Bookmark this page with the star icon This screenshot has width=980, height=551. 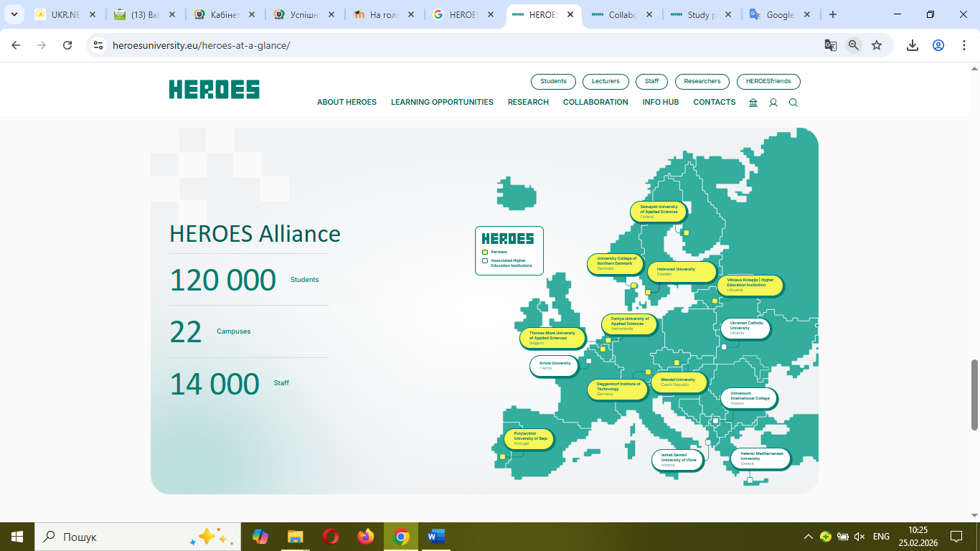pos(876,45)
